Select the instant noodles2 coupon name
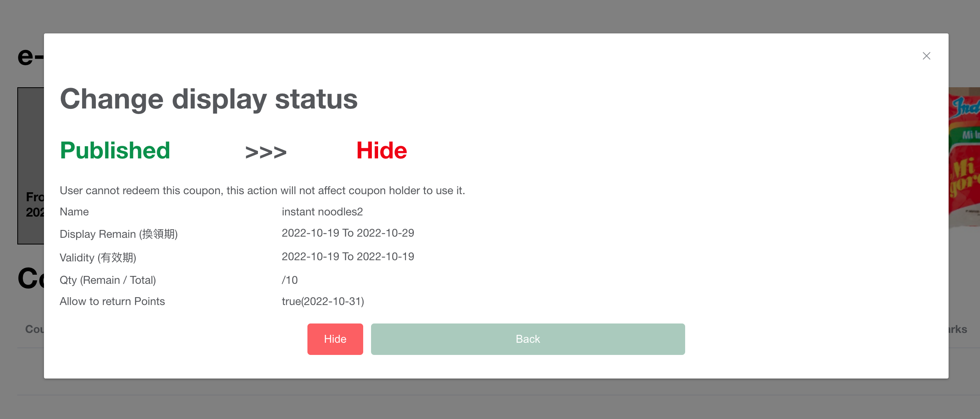Screen dimensions: 980x419 pos(322,212)
